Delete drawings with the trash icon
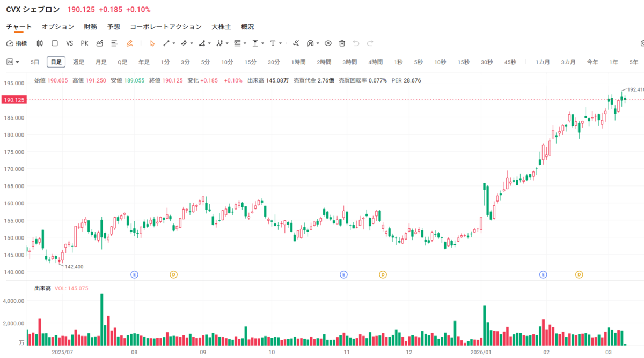 pos(342,43)
